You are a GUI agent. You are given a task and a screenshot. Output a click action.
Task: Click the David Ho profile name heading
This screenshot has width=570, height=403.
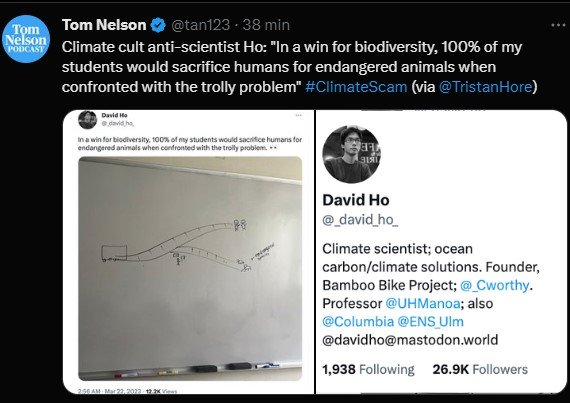click(356, 200)
